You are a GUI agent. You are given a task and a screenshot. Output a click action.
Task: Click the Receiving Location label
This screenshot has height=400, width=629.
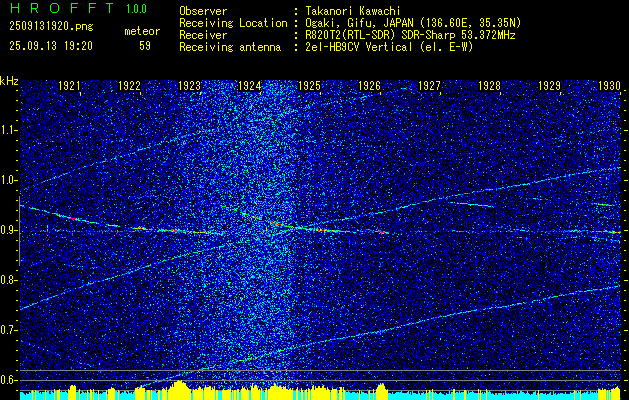tap(233, 23)
